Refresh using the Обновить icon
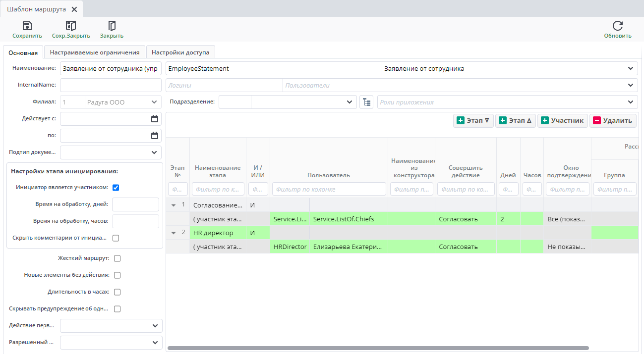This screenshot has height=354, width=644. 618,26
